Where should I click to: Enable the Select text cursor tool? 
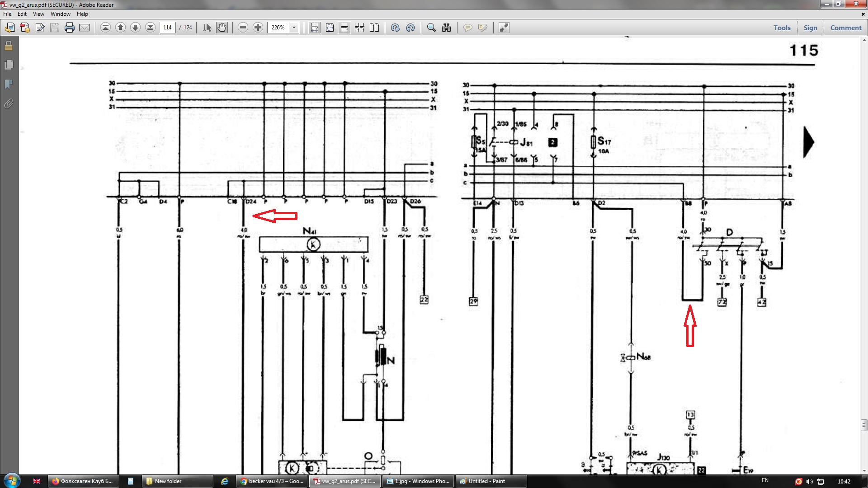point(207,28)
